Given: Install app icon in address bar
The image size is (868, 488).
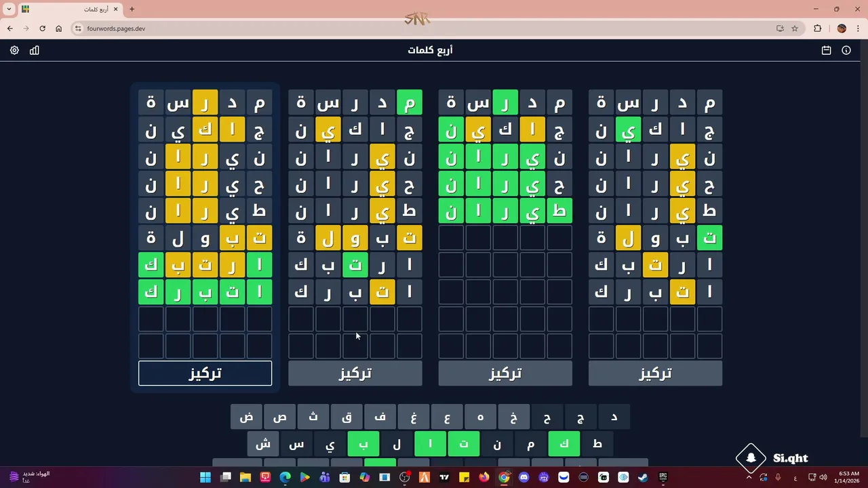Looking at the screenshot, I should 780,28.
